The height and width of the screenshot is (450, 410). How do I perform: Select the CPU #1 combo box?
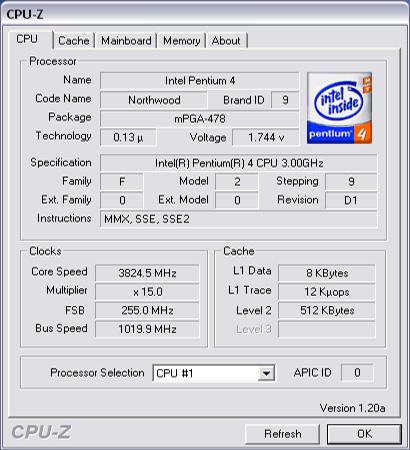(214, 373)
